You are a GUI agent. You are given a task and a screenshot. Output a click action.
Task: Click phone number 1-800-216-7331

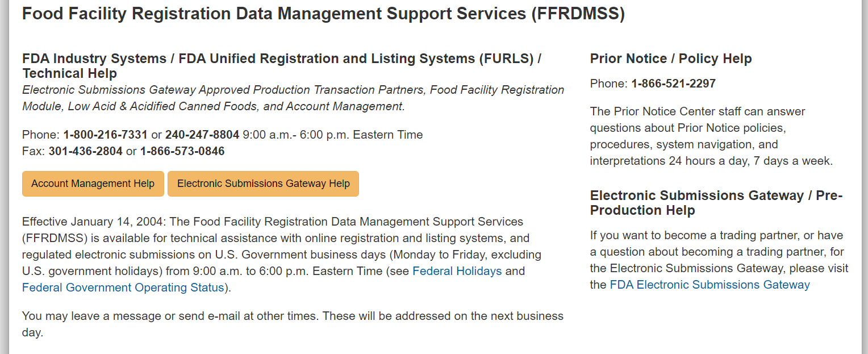105,135
